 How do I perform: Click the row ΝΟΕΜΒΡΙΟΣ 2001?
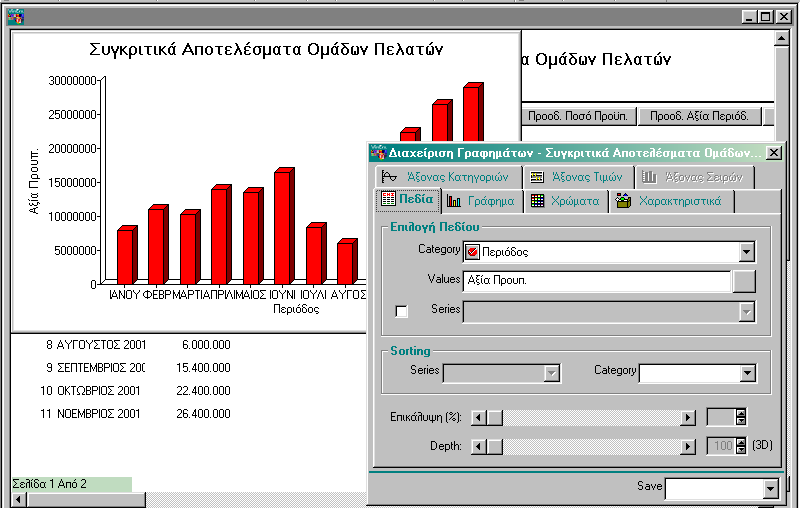[98, 414]
